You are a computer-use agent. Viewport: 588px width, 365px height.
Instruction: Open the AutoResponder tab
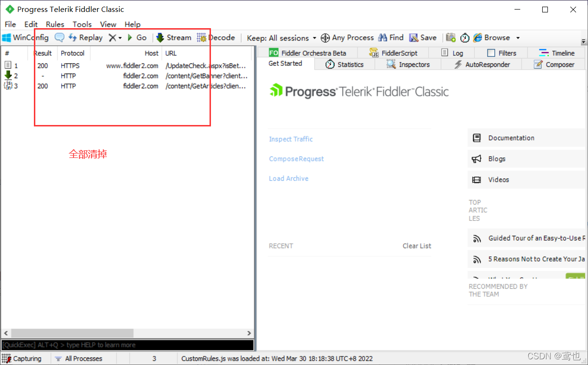point(482,64)
